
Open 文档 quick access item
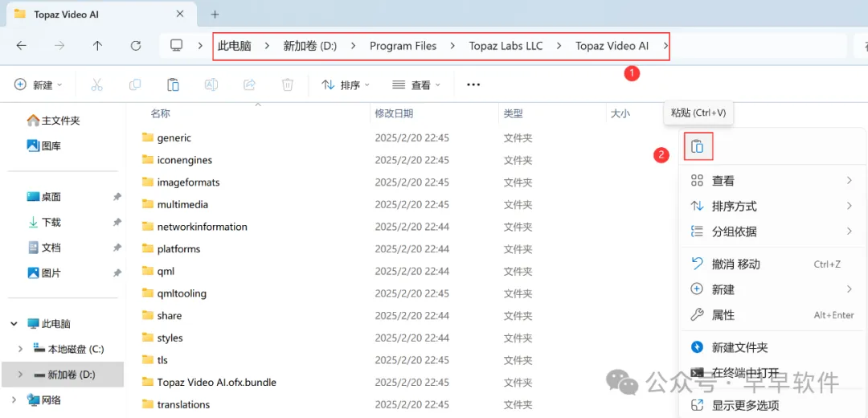pyautogui.click(x=43, y=248)
